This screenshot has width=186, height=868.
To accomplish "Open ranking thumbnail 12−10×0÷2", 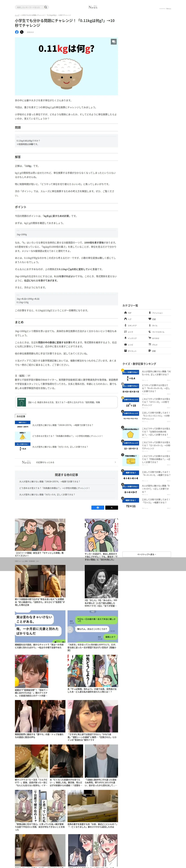I will [x=131, y=446].
